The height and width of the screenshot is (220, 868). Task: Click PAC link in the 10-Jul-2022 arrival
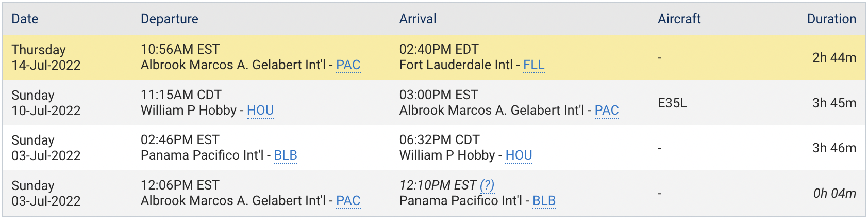point(607,111)
